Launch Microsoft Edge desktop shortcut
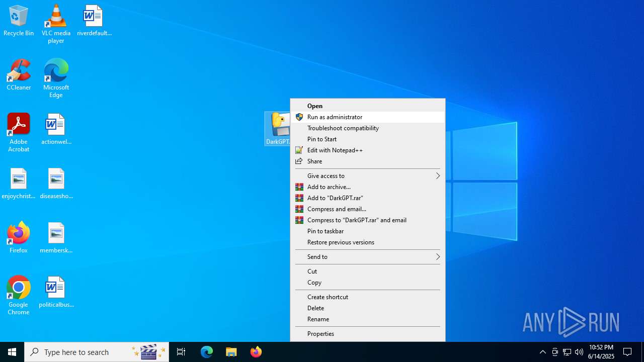Viewport: 644px width, 362px height. 56,78
